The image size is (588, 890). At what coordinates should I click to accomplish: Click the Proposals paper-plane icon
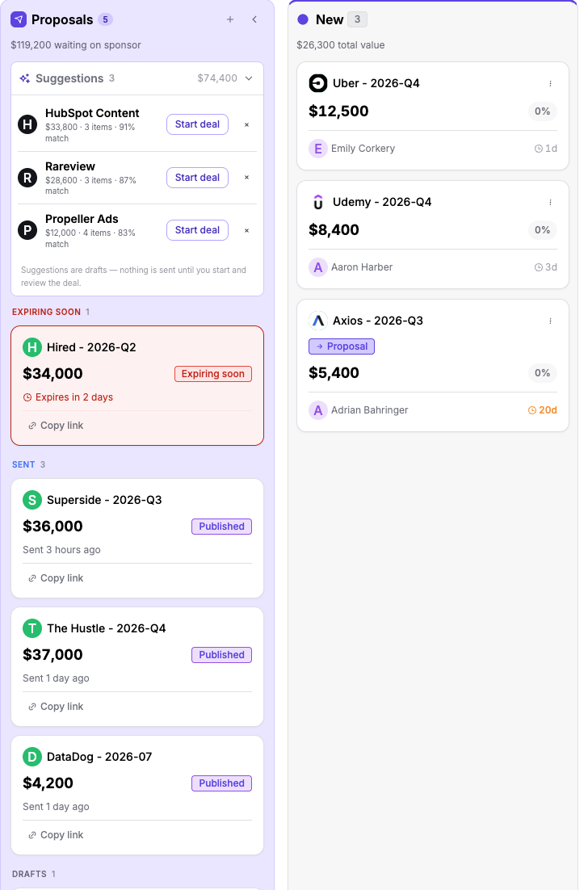pyautogui.click(x=19, y=19)
